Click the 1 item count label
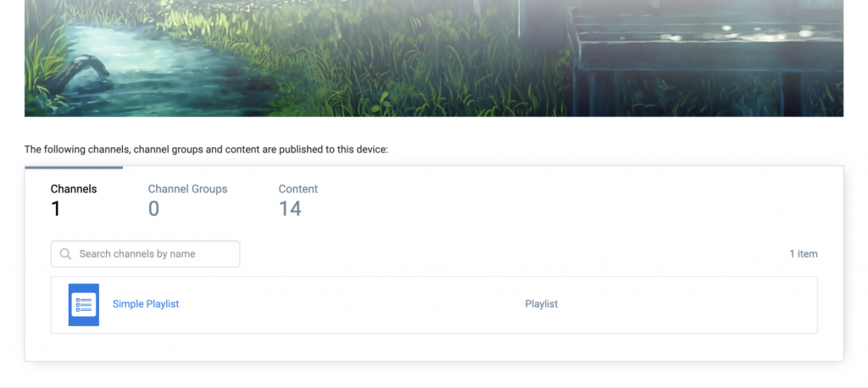The width and height of the screenshot is (868, 388). point(804,254)
